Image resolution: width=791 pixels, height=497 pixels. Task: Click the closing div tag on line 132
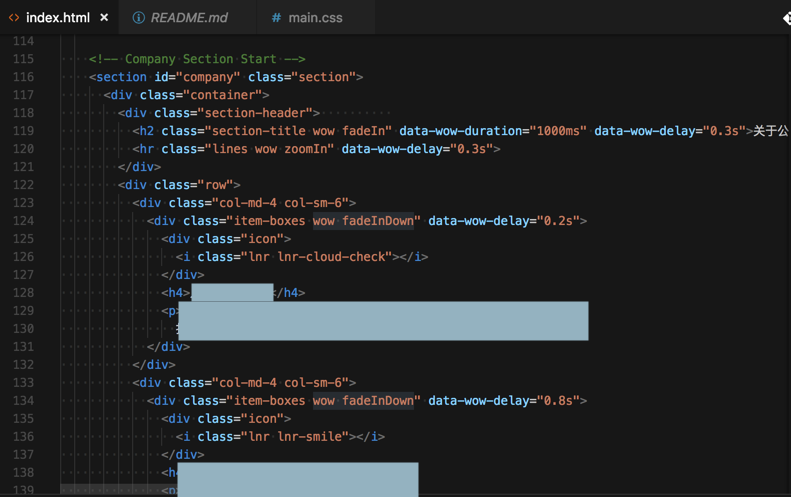point(154,365)
